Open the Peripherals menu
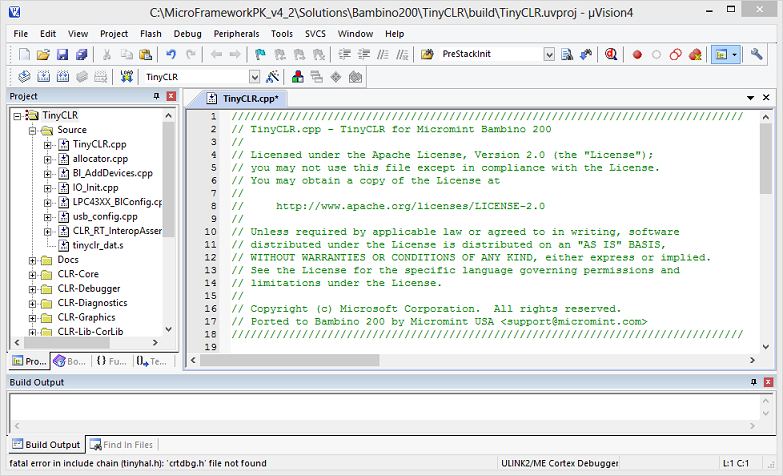This screenshot has height=476, width=783. [x=237, y=34]
